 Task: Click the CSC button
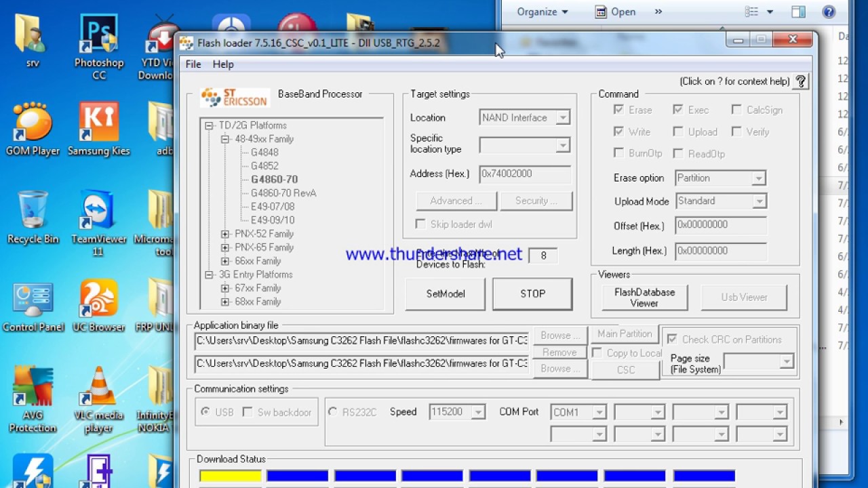pos(625,370)
